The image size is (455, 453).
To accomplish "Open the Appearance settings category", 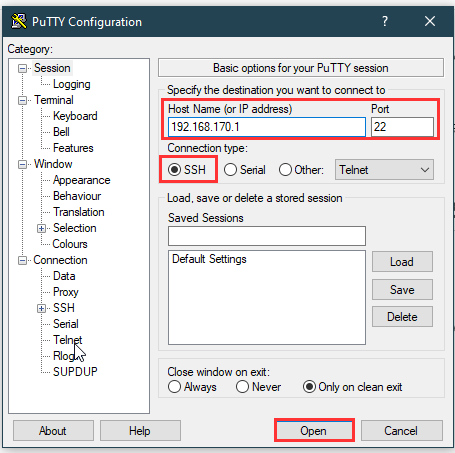I will (82, 180).
